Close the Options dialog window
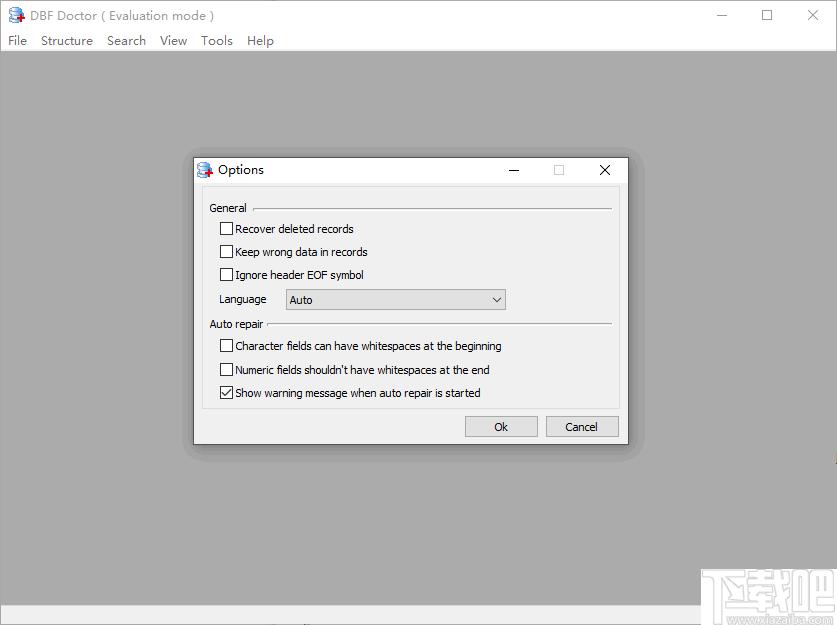The width and height of the screenshot is (837, 625). tap(605, 170)
